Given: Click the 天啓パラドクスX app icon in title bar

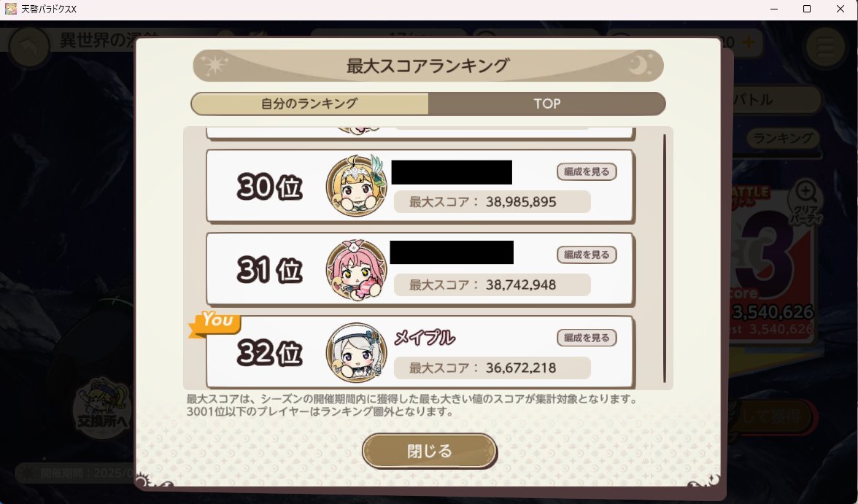Looking at the screenshot, I should pyautogui.click(x=11, y=9).
